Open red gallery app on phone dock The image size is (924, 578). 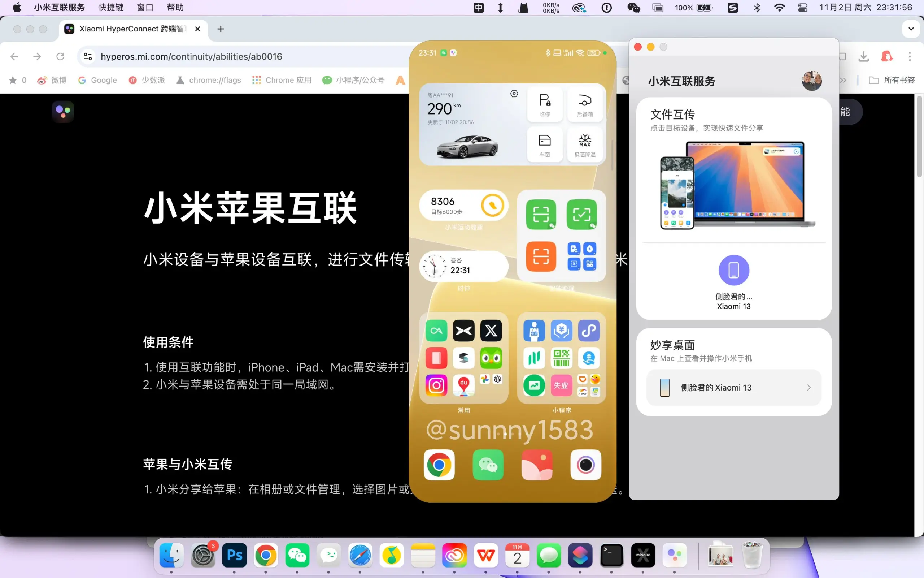537,465
